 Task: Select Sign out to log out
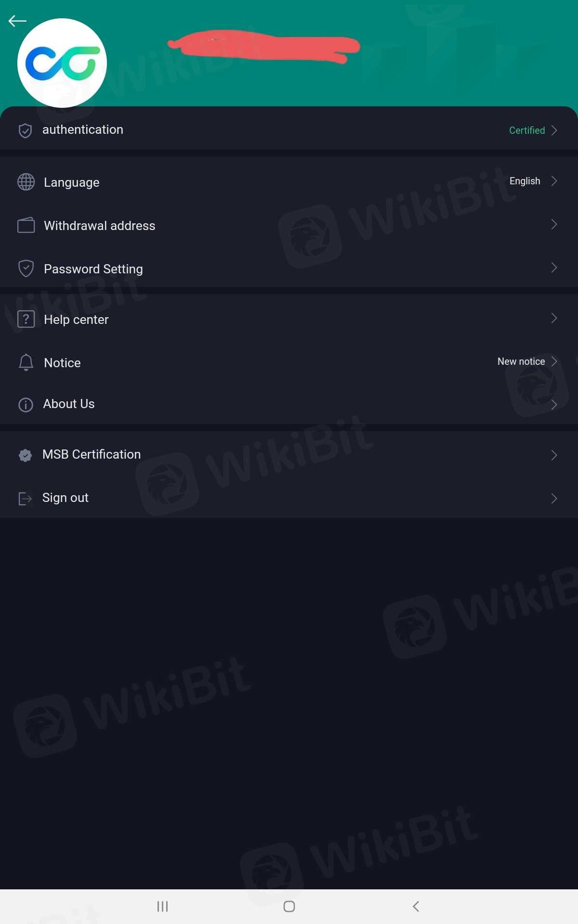pyautogui.click(x=66, y=498)
